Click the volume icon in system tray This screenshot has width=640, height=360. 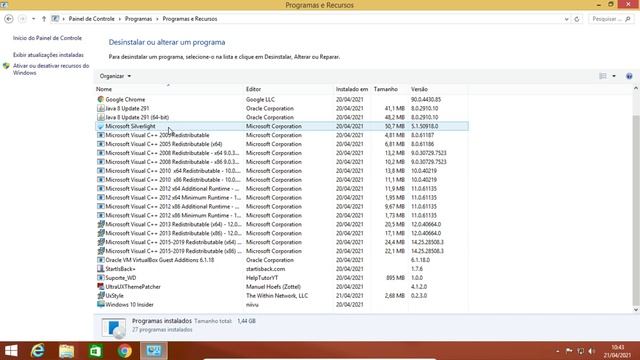(591, 351)
